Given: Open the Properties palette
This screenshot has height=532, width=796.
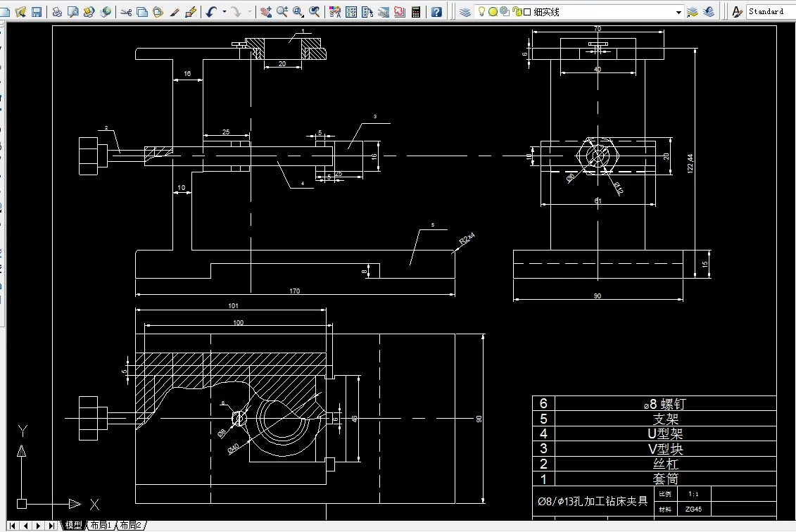Looking at the screenshot, I should tap(334, 12).
